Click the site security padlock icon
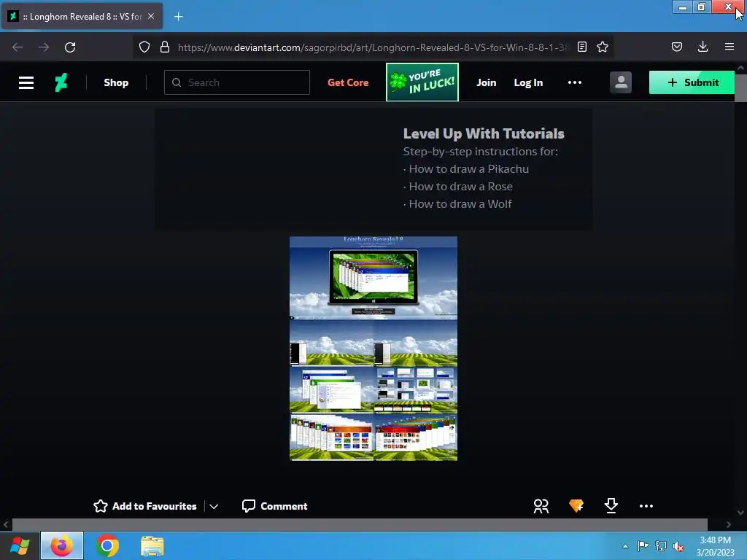 (165, 47)
